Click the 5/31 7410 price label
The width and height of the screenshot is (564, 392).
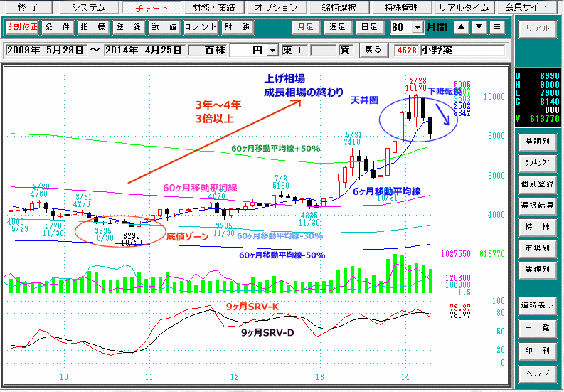(x=352, y=138)
